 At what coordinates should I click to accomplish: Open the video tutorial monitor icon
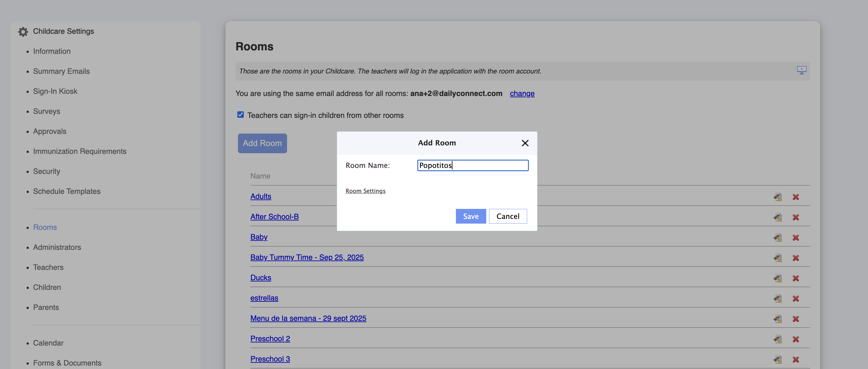[x=801, y=70]
